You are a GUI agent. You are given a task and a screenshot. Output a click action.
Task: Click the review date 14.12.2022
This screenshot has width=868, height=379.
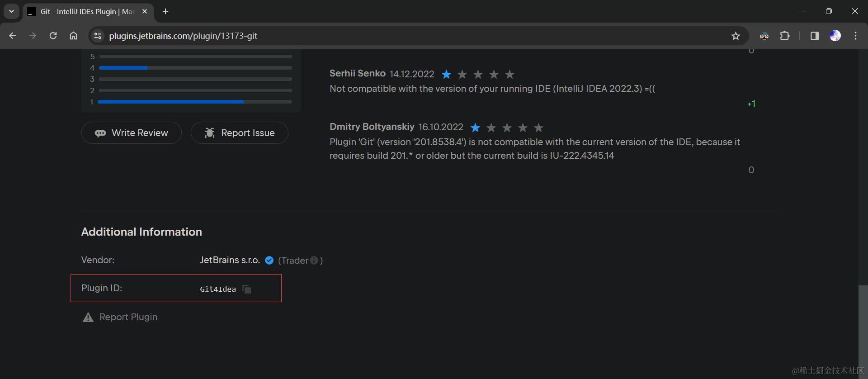click(412, 74)
